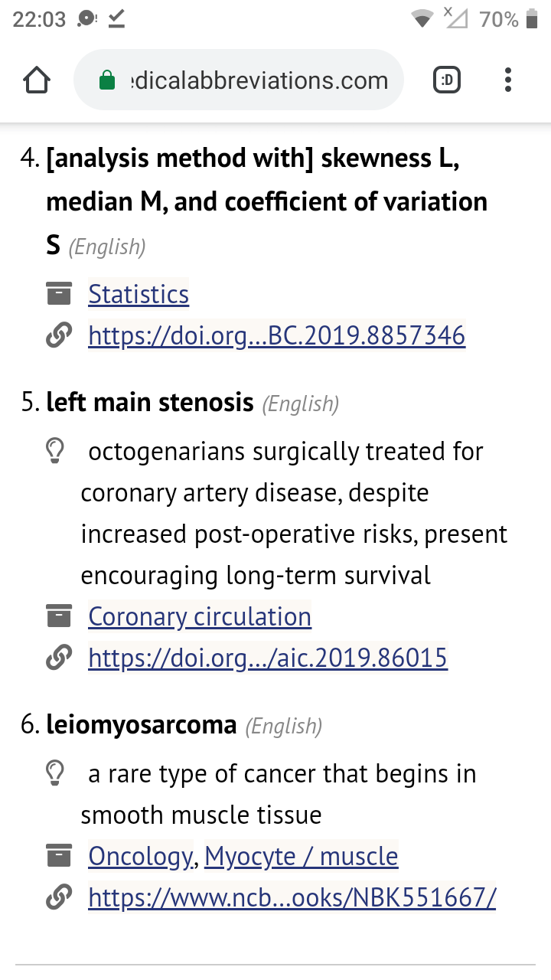Open the Statistics category link
The height and width of the screenshot is (980, 551).
(x=139, y=294)
